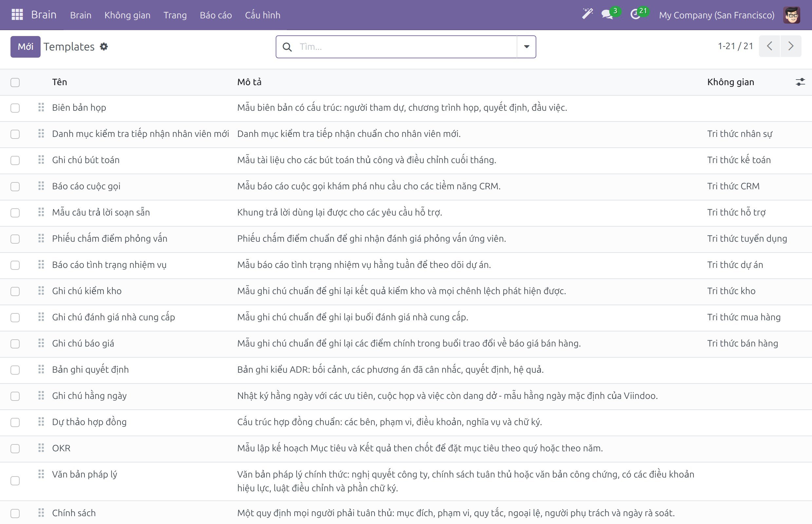Click the magic wand studio icon

(587, 14)
